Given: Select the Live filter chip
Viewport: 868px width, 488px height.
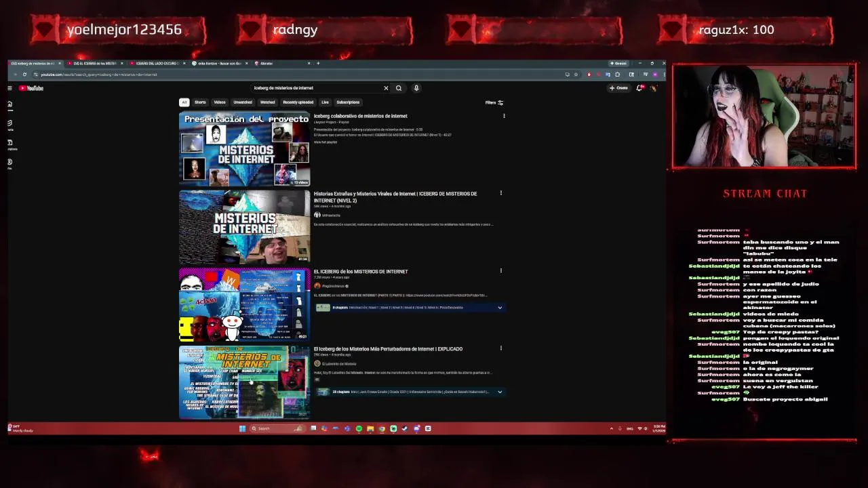Looking at the screenshot, I should pyautogui.click(x=325, y=102).
